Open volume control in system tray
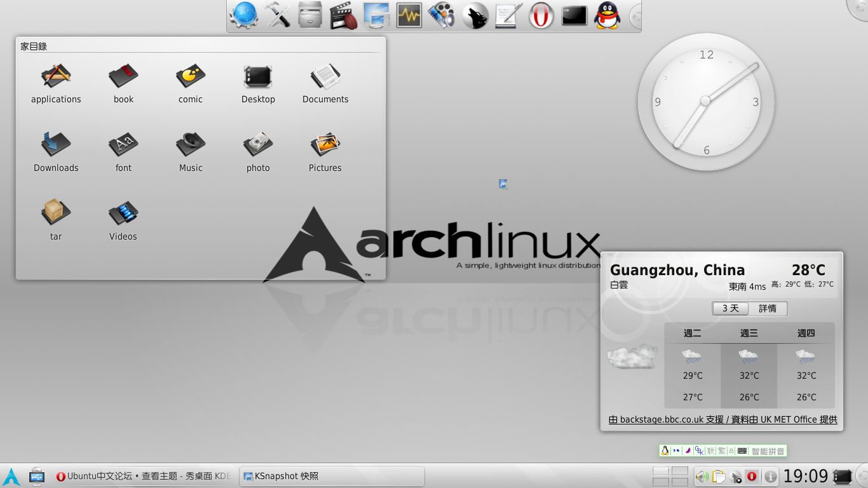The height and width of the screenshot is (488, 868). 702,476
